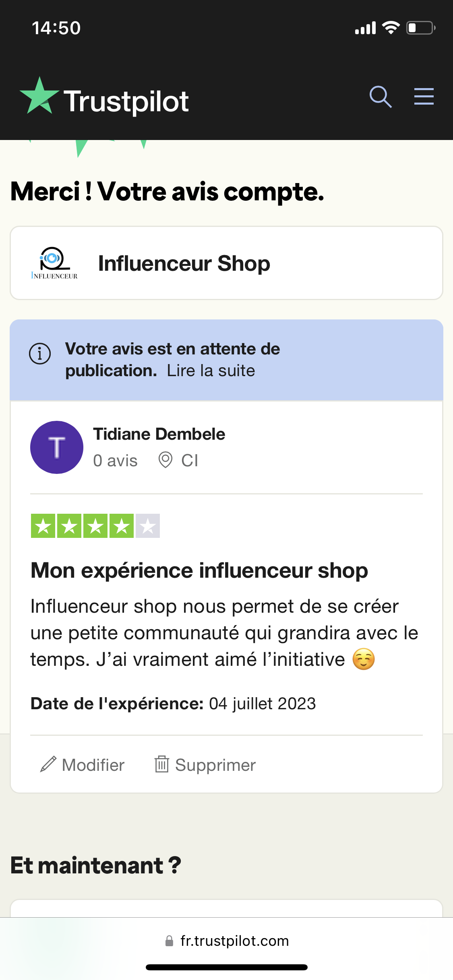The image size is (453, 980).
Task: Click the Trustpilot star logo
Action: 39,97
